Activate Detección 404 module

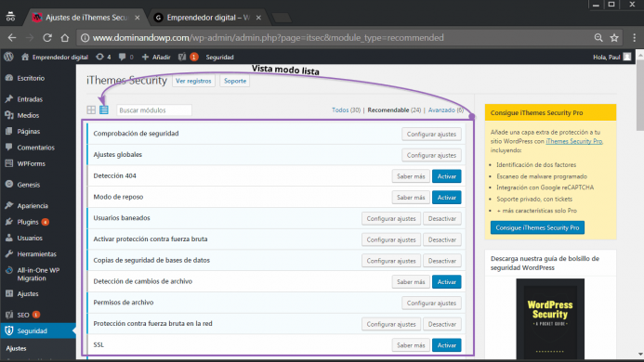point(446,176)
